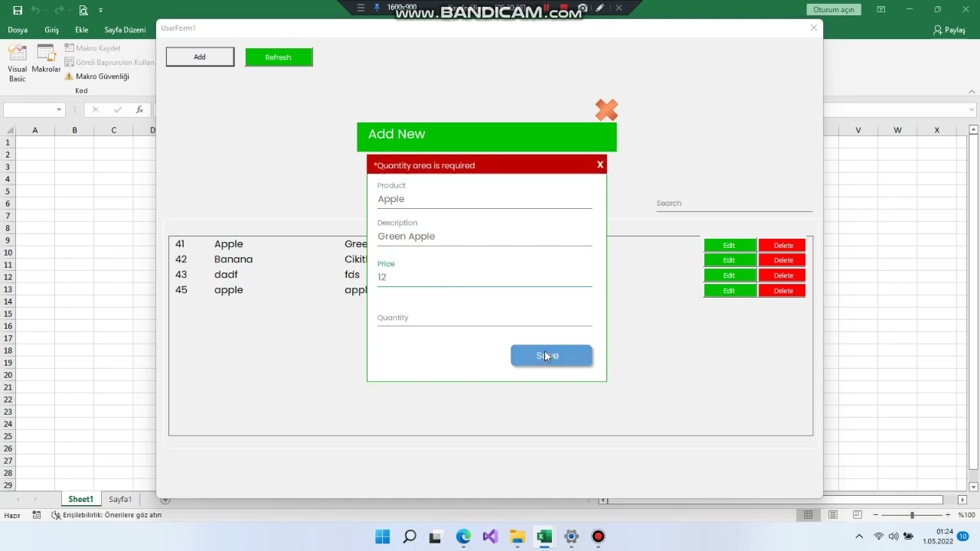Delete the row with ID 41
Image resolution: width=980 pixels, height=551 pixels.
782,246
